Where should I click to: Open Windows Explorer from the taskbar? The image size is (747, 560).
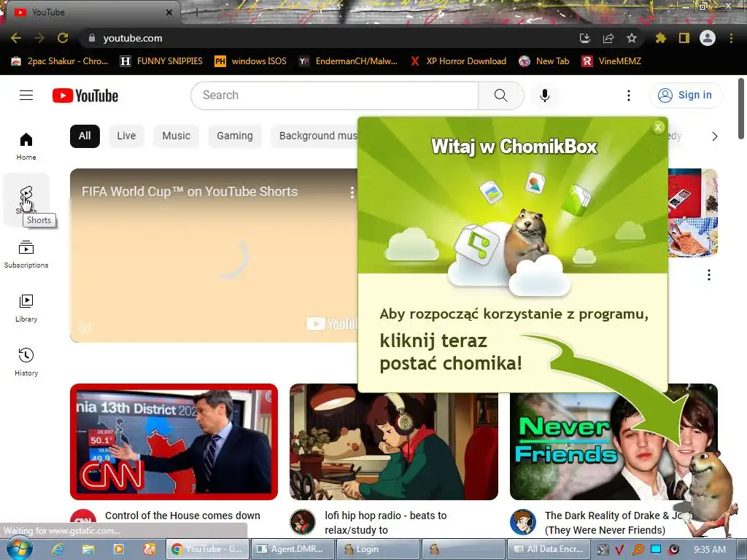pos(88,549)
